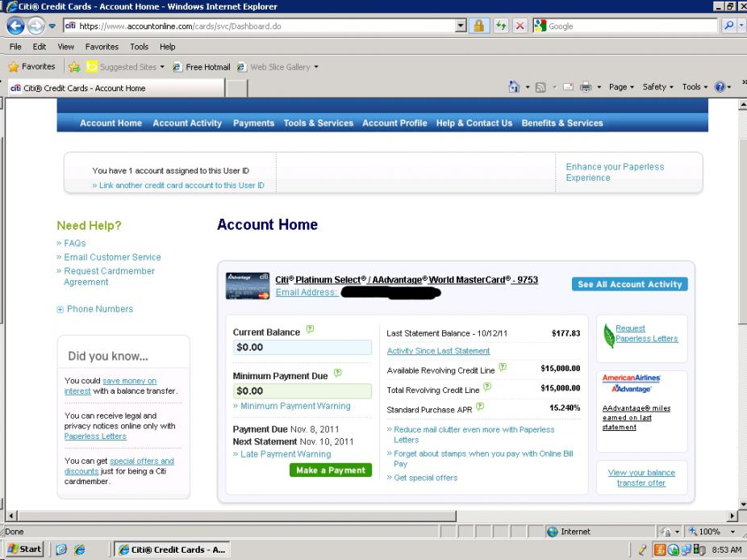Click the browser Back arrow button

[x=14, y=26]
